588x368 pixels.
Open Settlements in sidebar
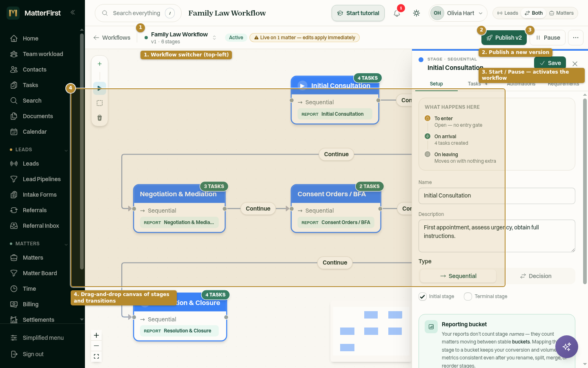41,320
